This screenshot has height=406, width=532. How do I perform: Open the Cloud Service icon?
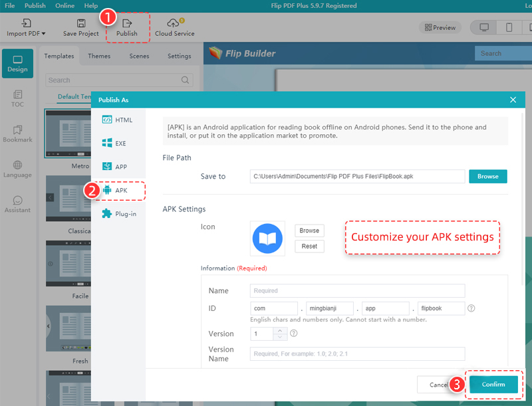(x=174, y=23)
